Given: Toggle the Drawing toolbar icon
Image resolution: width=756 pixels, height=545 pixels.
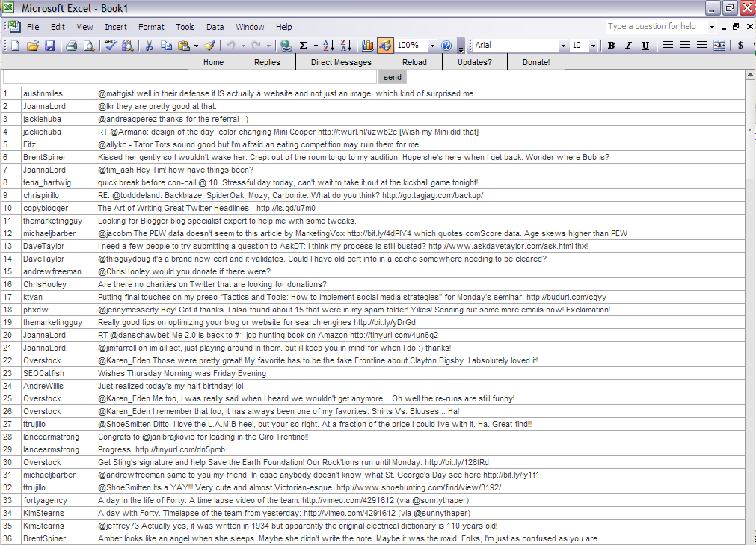Looking at the screenshot, I should click(385, 46).
